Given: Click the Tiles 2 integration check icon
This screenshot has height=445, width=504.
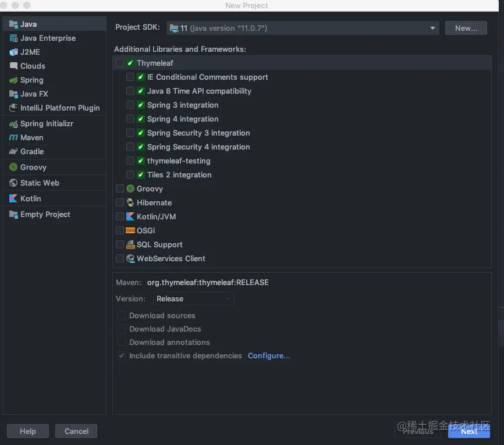Looking at the screenshot, I should 141,175.
